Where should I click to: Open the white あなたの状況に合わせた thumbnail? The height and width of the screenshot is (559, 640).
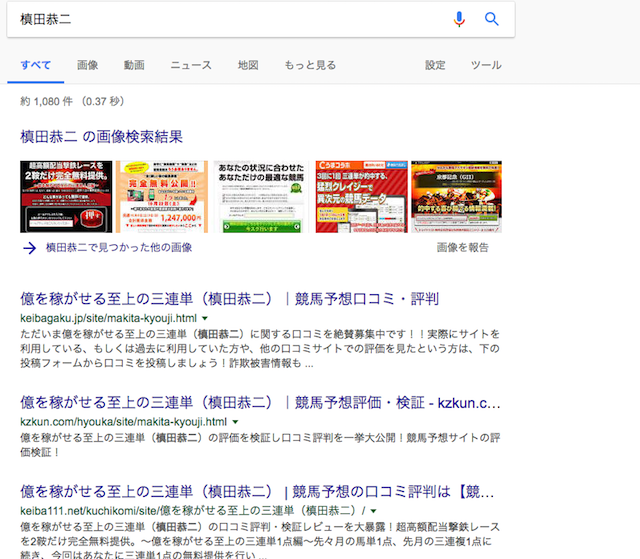click(x=261, y=197)
